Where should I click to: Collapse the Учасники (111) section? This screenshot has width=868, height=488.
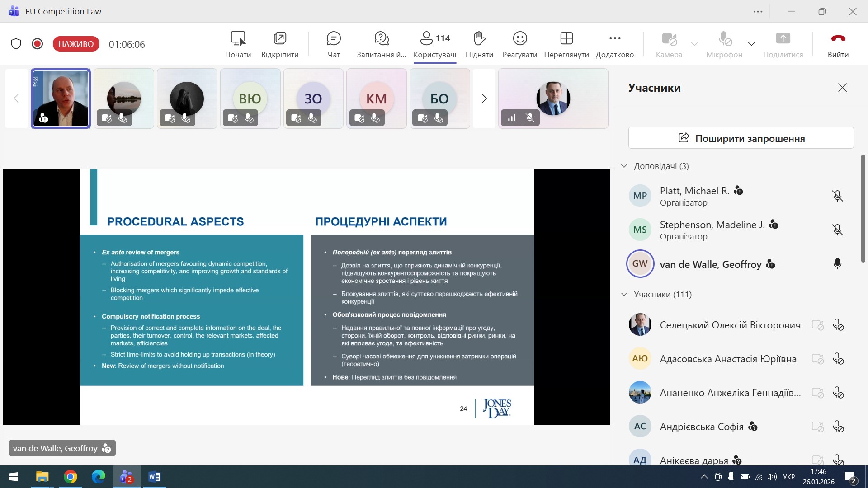pyautogui.click(x=624, y=295)
